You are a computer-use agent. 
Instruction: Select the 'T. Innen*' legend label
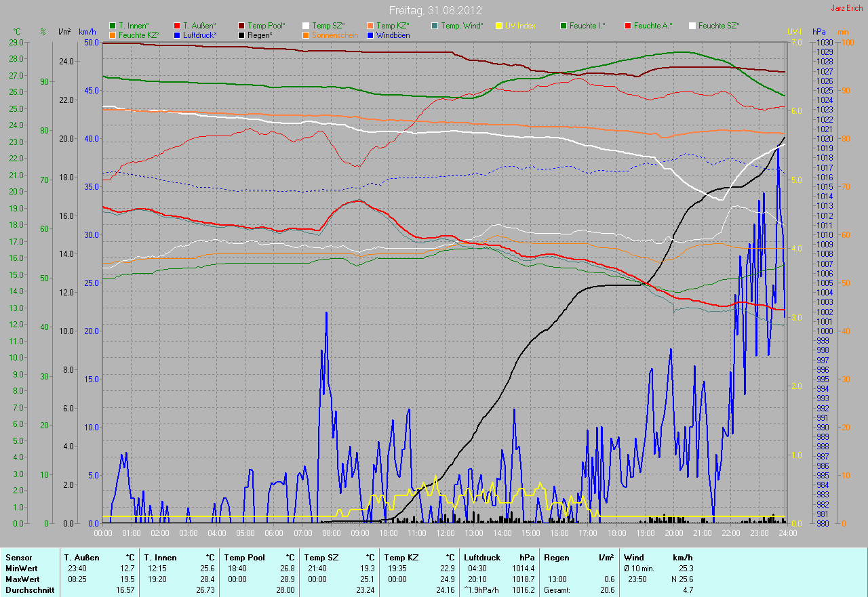[x=134, y=26]
